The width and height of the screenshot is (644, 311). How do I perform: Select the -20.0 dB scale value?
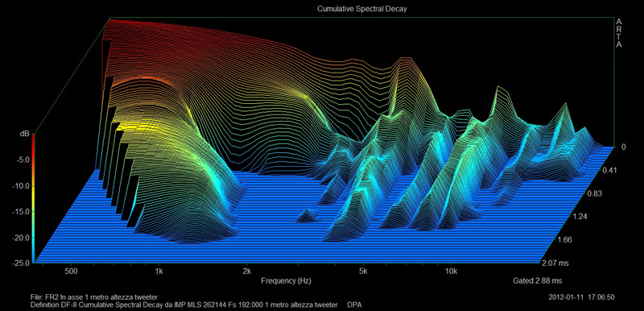point(21,238)
